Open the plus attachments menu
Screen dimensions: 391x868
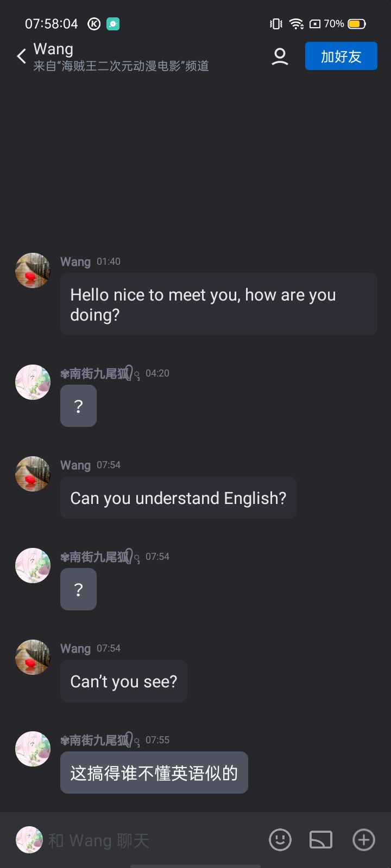click(363, 840)
